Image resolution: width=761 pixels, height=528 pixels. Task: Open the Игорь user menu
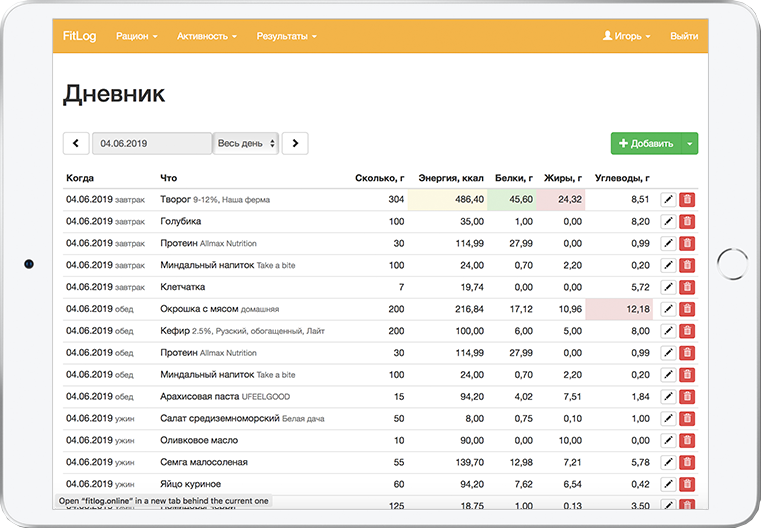coord(626,36)
